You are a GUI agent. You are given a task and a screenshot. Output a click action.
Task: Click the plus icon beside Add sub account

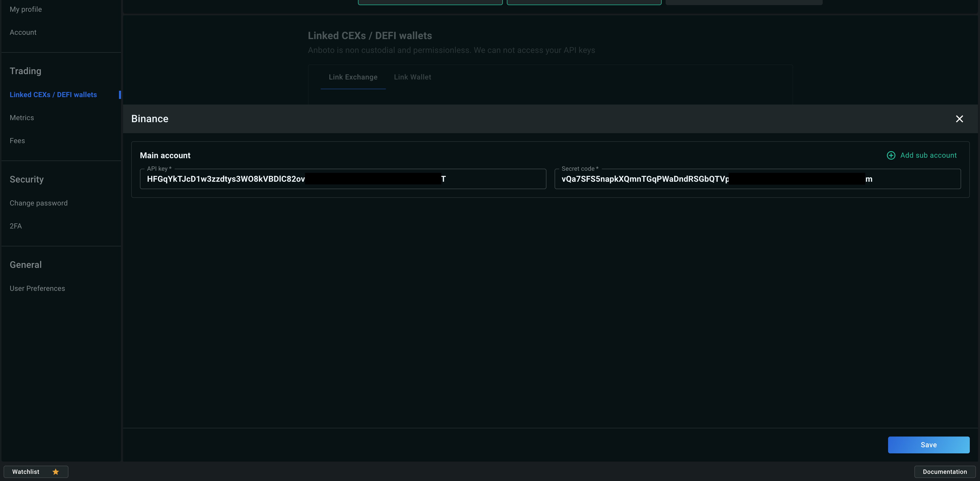tap(891, 155)
